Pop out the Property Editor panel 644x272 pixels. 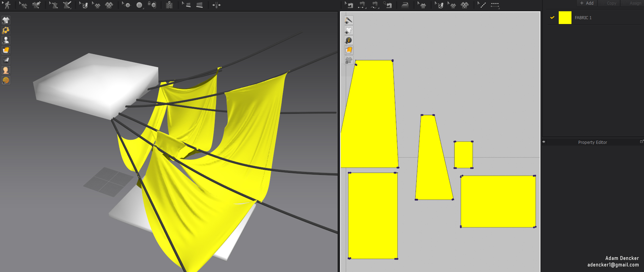pos(641,142)
